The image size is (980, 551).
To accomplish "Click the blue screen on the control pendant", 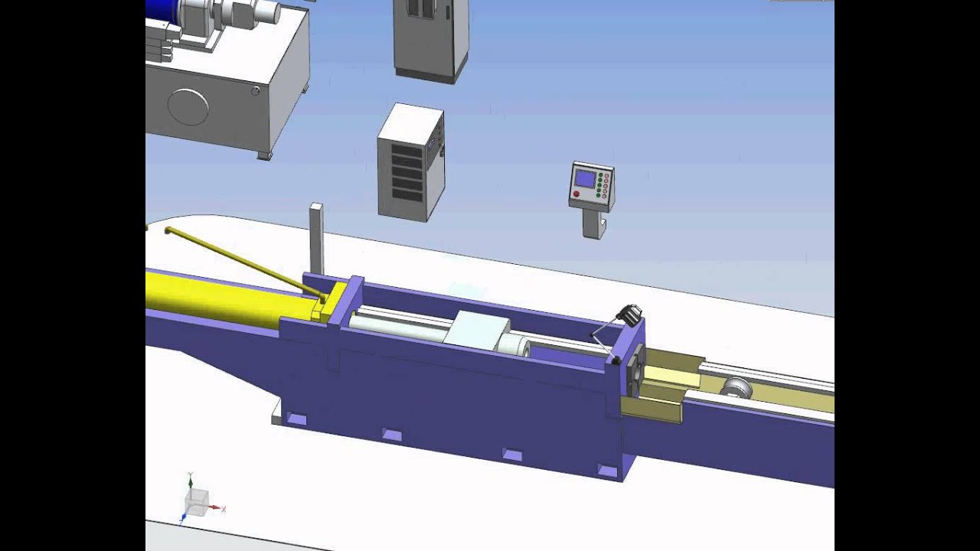I will click(x=586, y=180).
